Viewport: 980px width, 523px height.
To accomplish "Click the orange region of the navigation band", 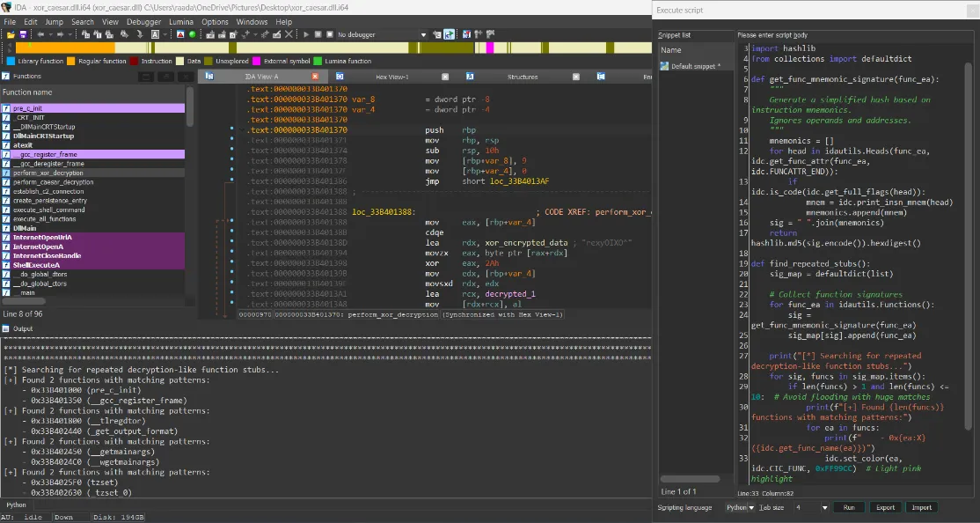I will (x=65, y=48).
